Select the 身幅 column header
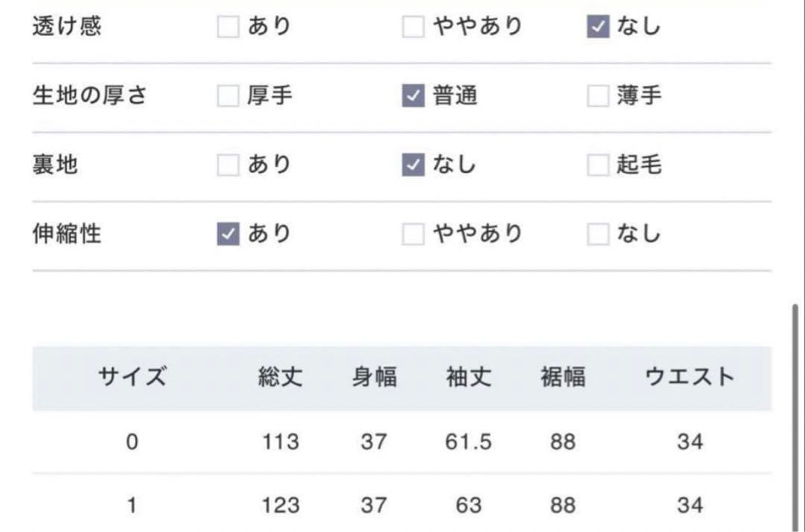 pos(374,377)
